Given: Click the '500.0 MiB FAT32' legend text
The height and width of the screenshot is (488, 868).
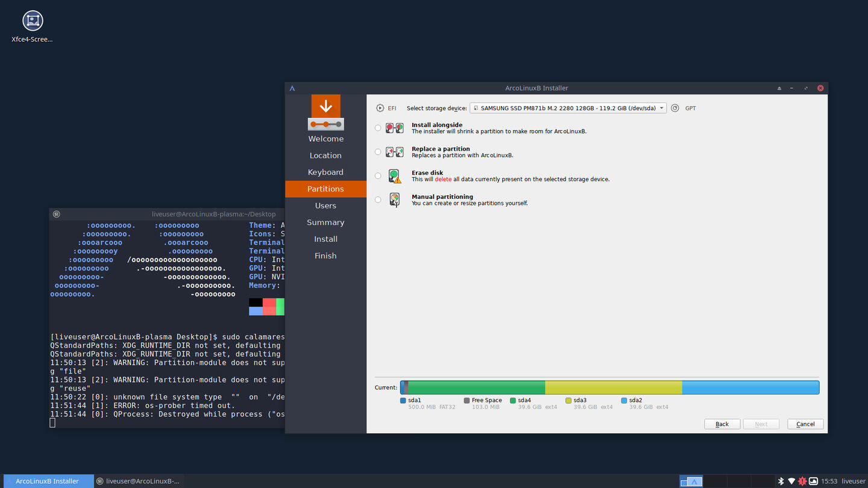Looking at the screenshot, I should pyautogui.click(x=432, y=407).
